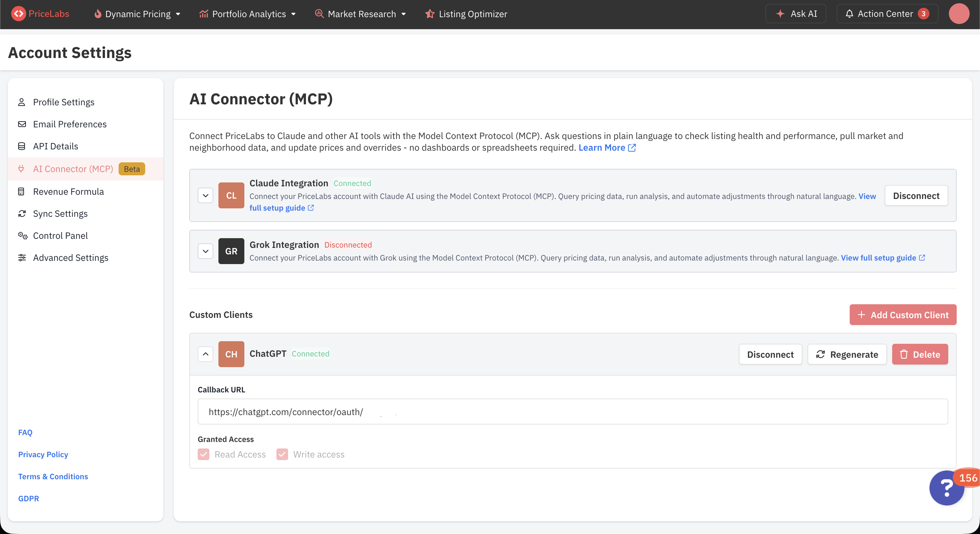Click the Listing Optimizer star icon
The height and width of the screenshot is (534, 980).
(x=430, y=14)
